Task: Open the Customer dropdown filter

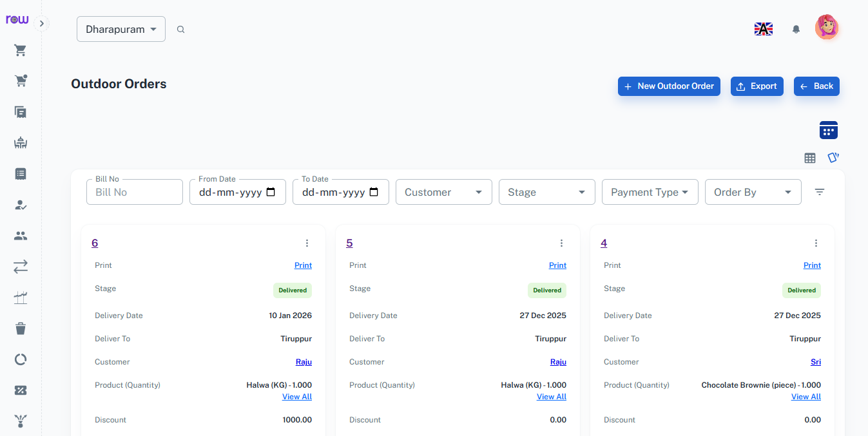Action: point(443,191)
